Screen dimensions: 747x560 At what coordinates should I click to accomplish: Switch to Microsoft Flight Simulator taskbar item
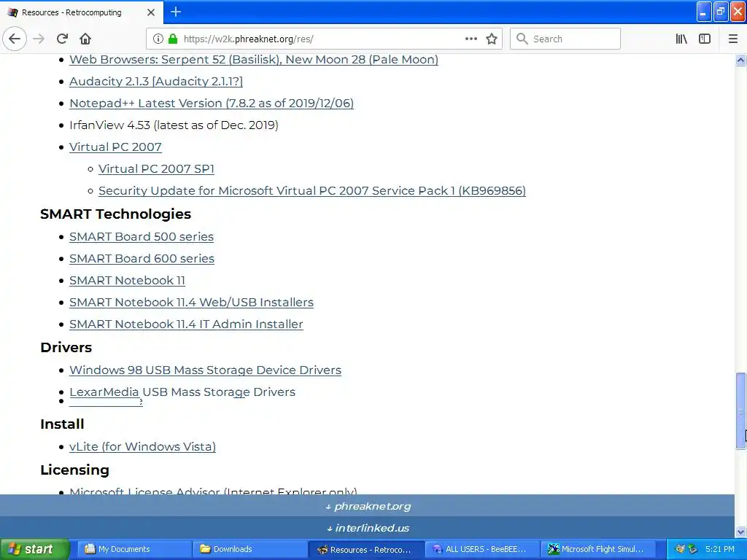click(x=598, y=549)
